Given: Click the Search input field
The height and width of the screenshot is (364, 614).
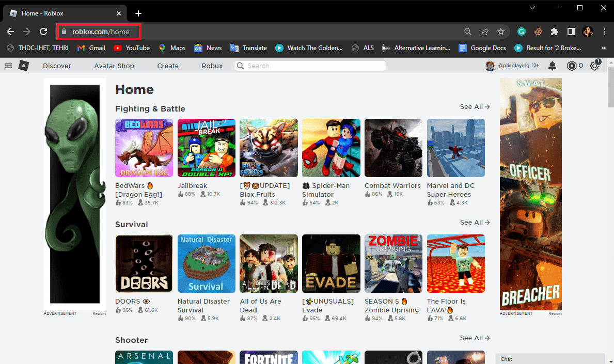Looking at the screenshot, I should pos(309,66).
